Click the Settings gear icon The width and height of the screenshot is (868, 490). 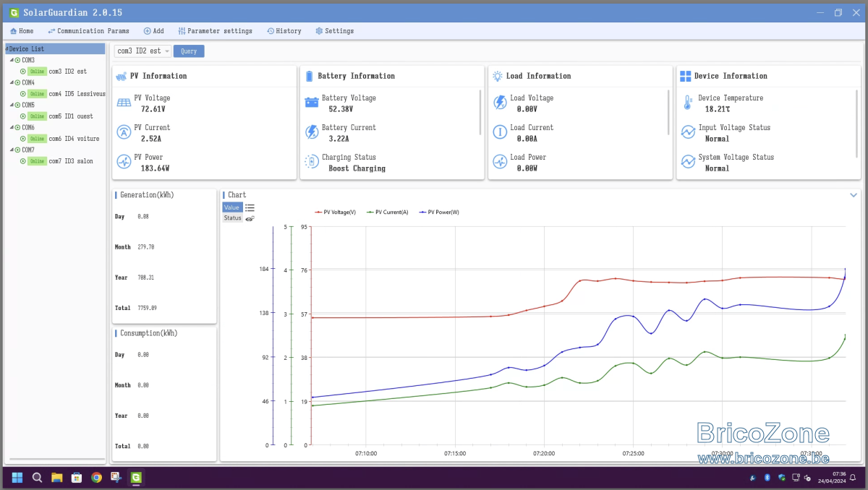pyautogui.click(x=319, y=31)
